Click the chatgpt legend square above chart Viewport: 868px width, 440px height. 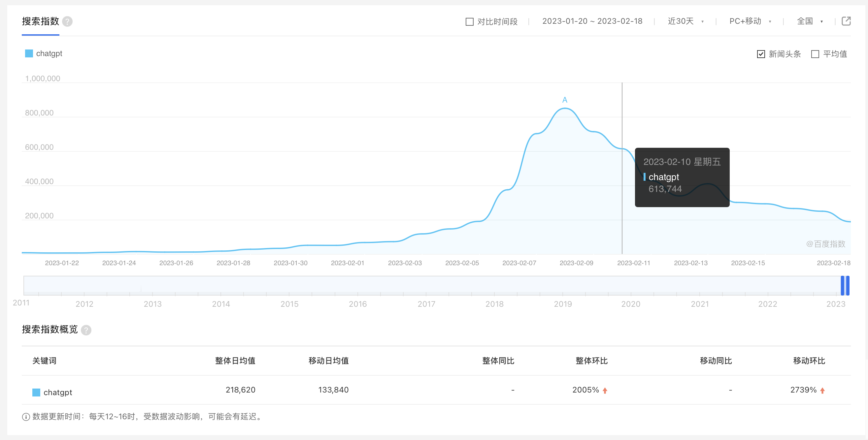pos(29,53)
